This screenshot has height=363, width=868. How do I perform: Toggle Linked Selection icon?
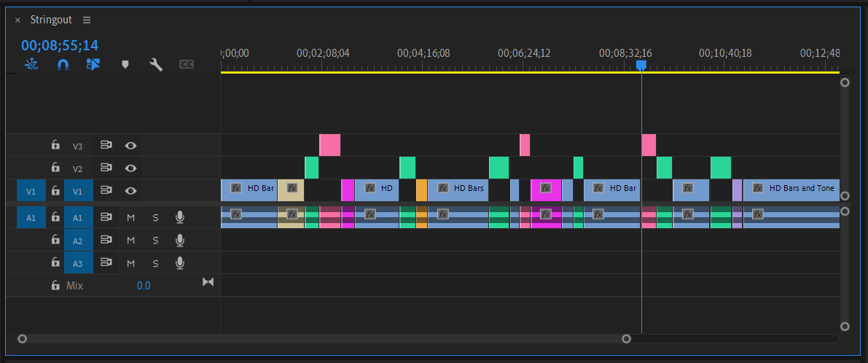[x=93, y=65]
